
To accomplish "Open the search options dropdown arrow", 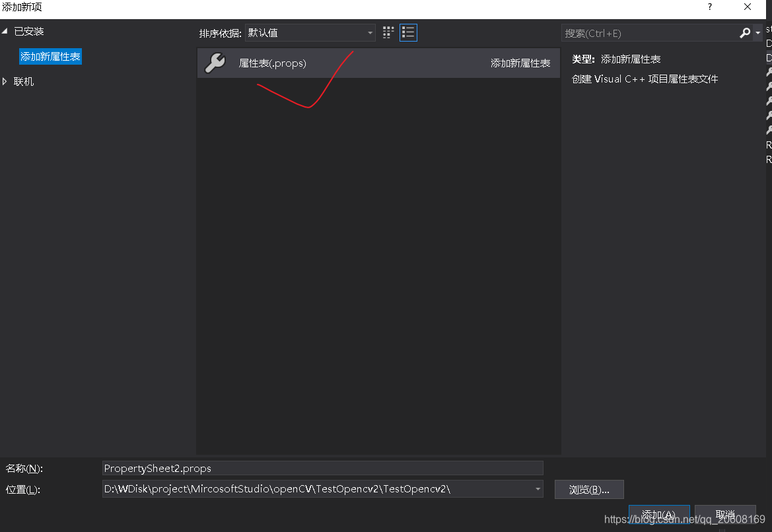I will (x=757, y=33).
